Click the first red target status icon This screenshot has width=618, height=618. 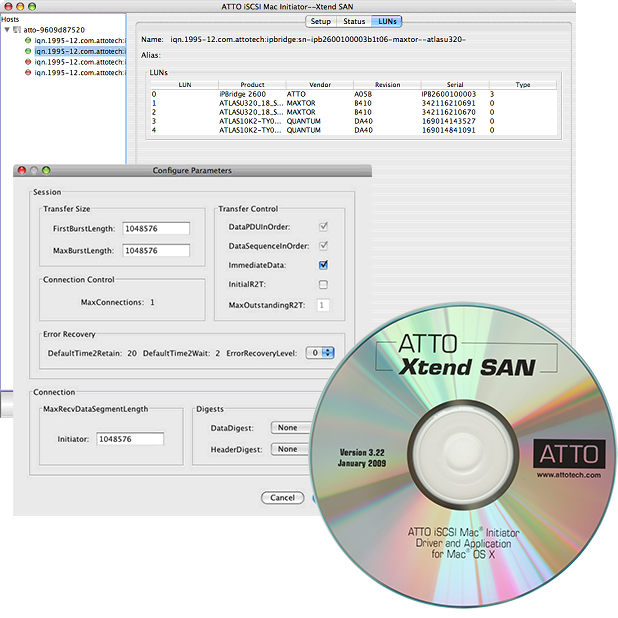tap(27, 62)
